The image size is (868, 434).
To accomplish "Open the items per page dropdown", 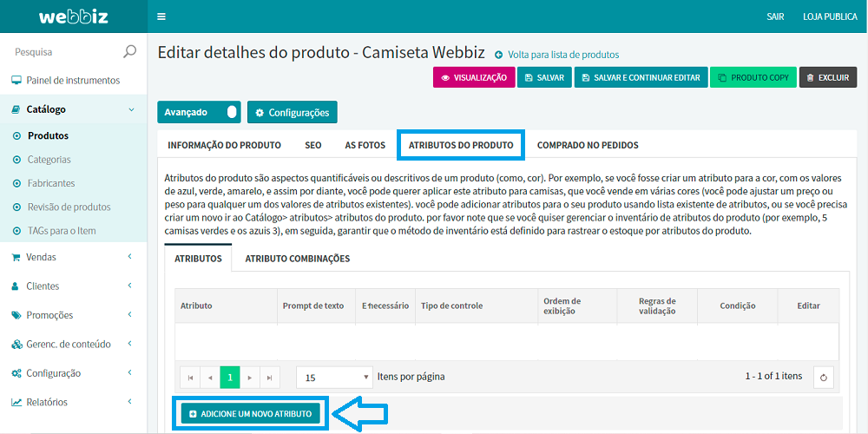I will pos(334,378).
